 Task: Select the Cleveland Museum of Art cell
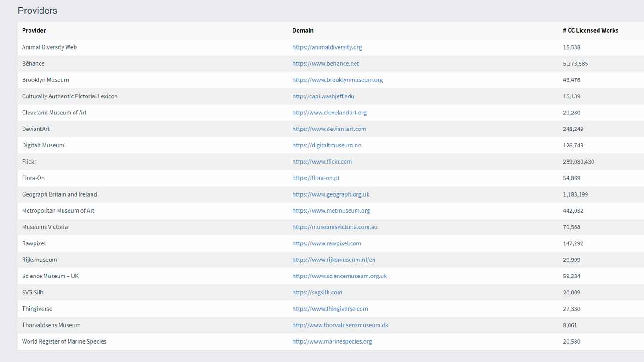54,113
